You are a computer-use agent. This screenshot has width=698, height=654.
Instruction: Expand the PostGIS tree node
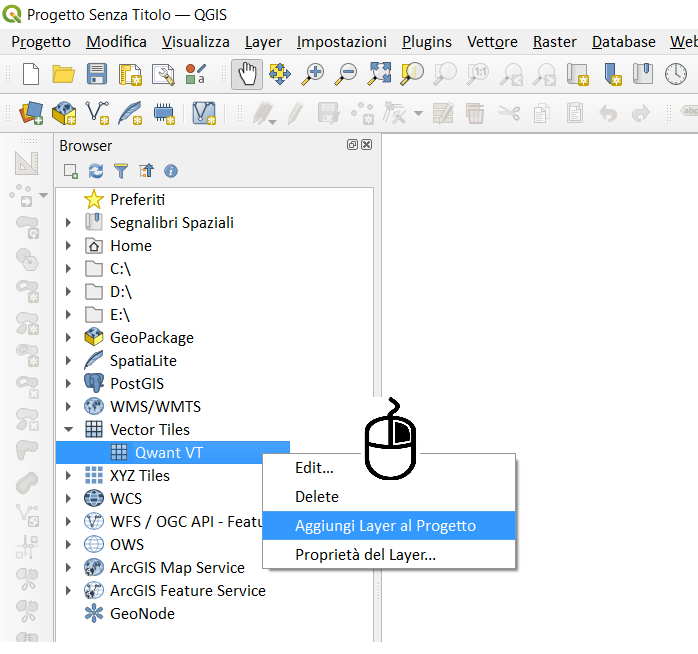pyautogui.click(x=68, y=384)
